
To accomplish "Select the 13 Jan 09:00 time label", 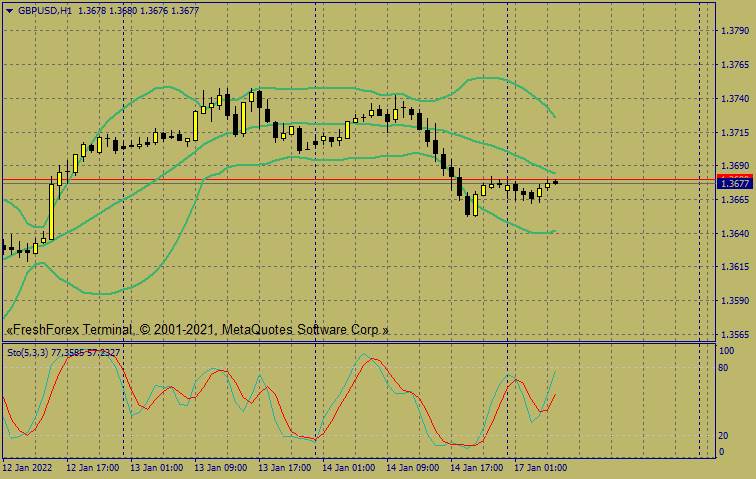I will [x=220, y=467].
